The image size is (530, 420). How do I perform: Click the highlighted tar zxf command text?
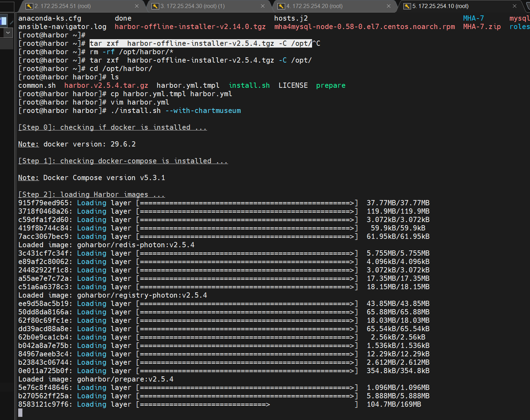pos(201,43)
